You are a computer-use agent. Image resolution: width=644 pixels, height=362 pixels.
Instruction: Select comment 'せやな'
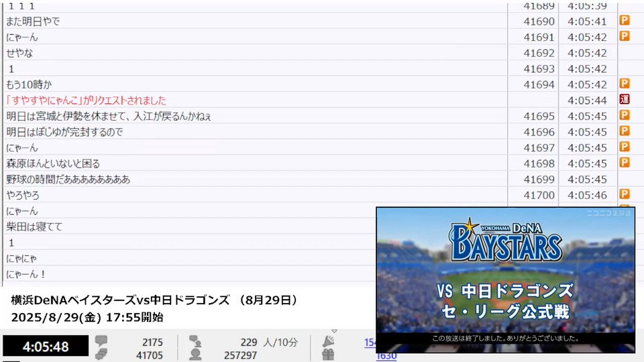point(19,53)
